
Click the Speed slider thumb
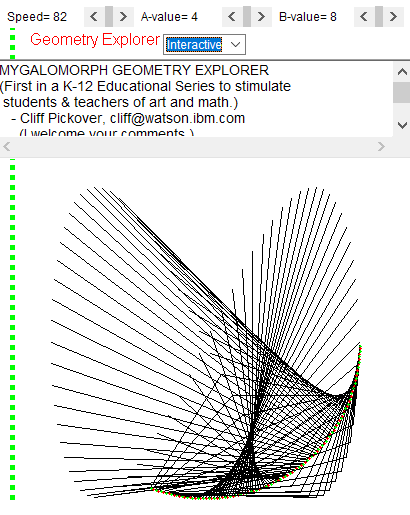pyautogui.click(x=109, y=16)
